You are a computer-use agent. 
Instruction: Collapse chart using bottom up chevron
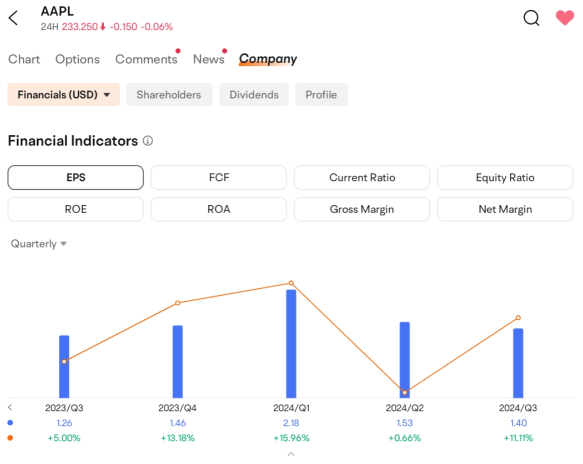pyautogui.click(x=291, y=454)
